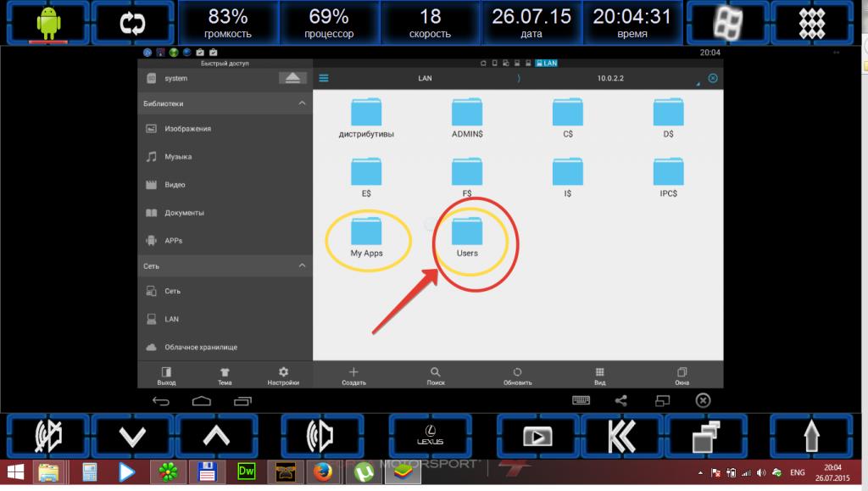
Task: Collapse the Библиотеки section
Action: click(302, 103)
